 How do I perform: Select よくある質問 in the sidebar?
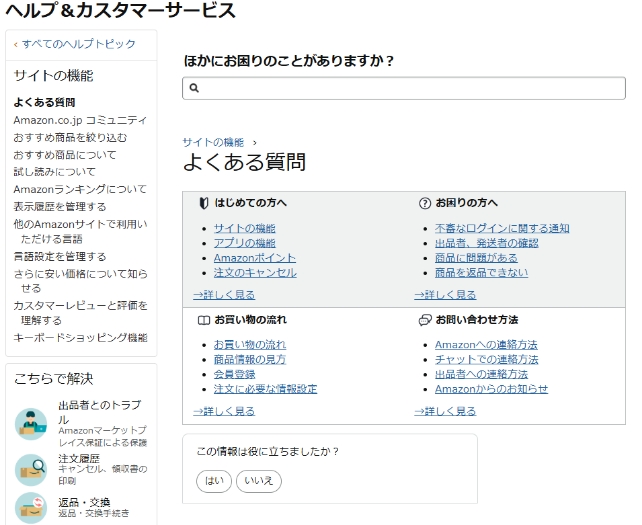44,102
